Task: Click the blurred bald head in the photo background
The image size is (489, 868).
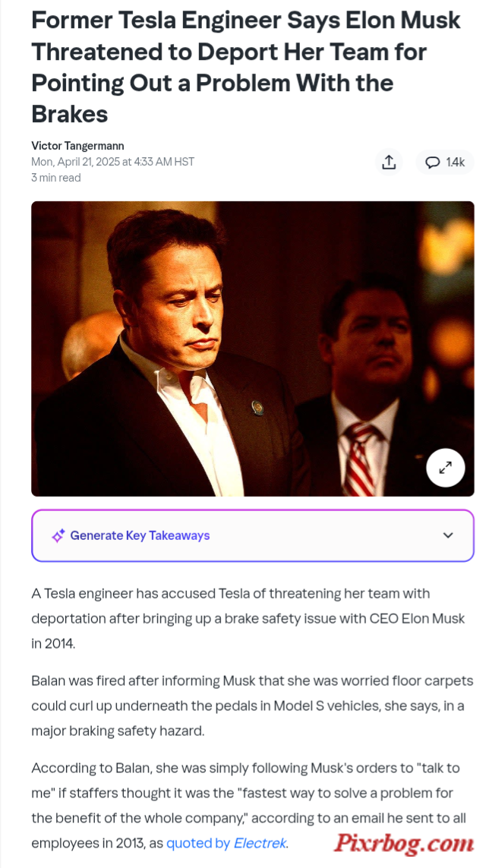Action: pos(90,345)
